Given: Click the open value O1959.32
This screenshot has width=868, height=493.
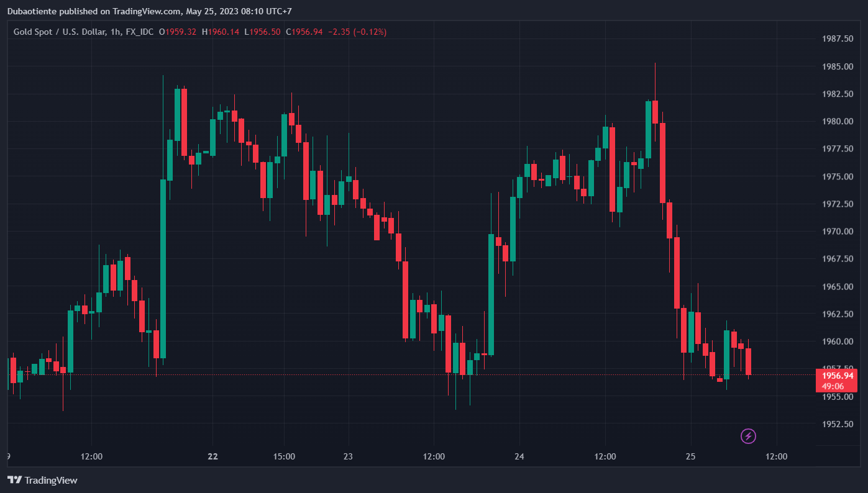Looking at the screenshot, I should tap(178, 32).
